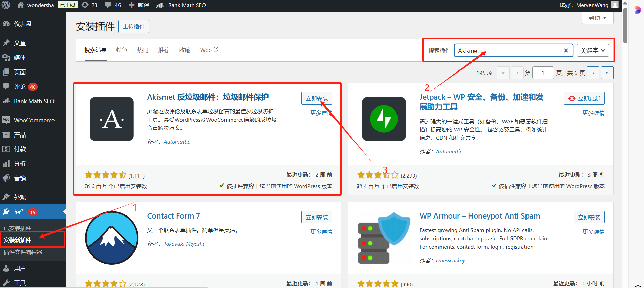Open the browser sidebar Copilot icon

click(x=638, y=10)
